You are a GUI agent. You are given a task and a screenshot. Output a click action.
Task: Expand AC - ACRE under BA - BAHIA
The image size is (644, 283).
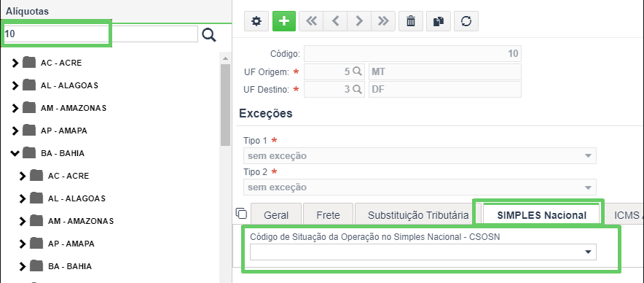pos(23,176)
